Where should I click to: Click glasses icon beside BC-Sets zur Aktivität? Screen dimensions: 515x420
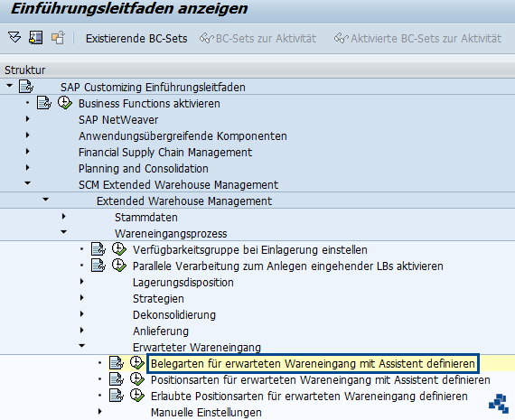click(207, 39)
